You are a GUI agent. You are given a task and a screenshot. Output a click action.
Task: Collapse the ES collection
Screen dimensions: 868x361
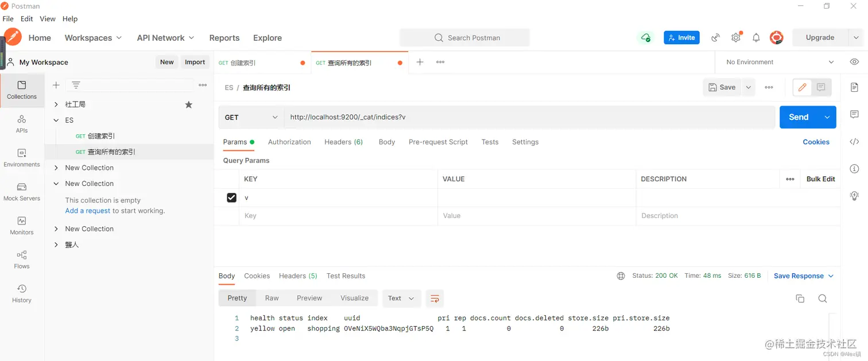(x=56, y=121)
